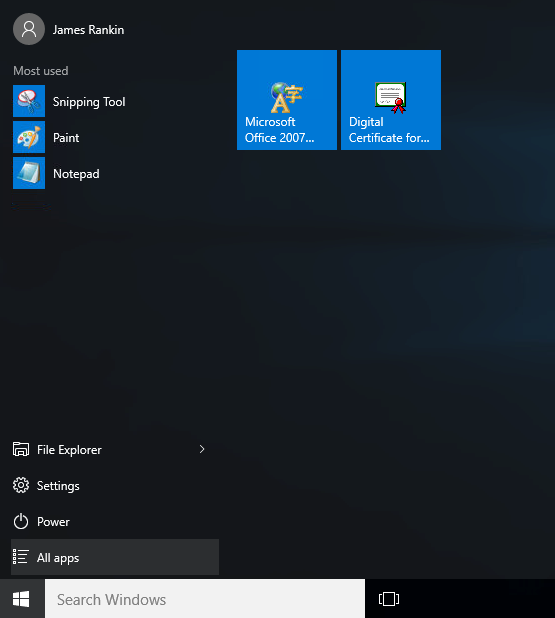The image size is (555, 618).
Task: Open Notepad from its notepad icon
Action: point(29,173)
